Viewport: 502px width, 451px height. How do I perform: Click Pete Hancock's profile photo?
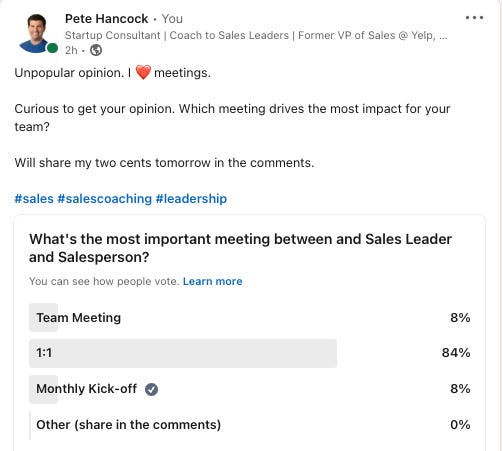(x=36, y=33)
